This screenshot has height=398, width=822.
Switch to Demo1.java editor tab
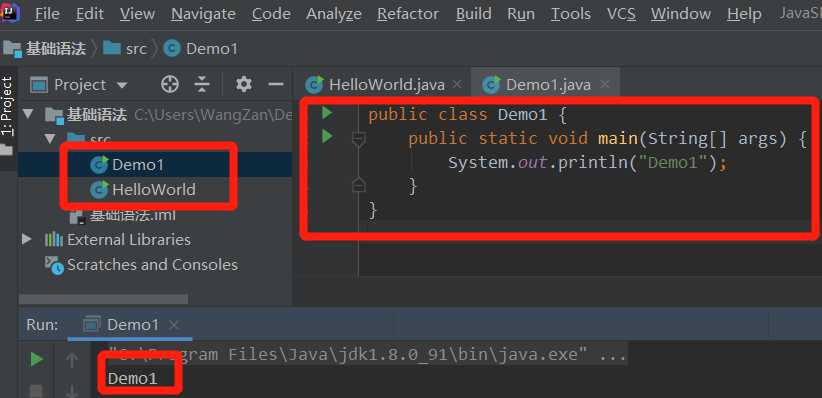click(x=548, y=84)
